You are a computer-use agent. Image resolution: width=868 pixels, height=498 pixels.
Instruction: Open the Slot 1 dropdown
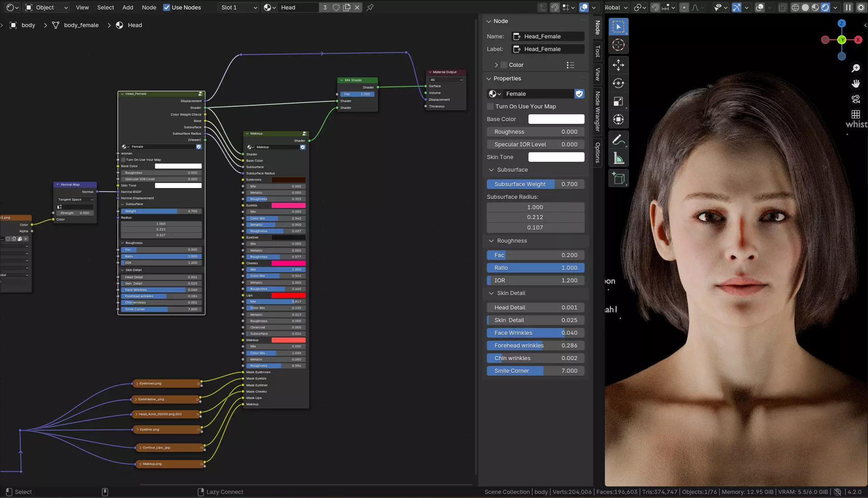point(239,7)
